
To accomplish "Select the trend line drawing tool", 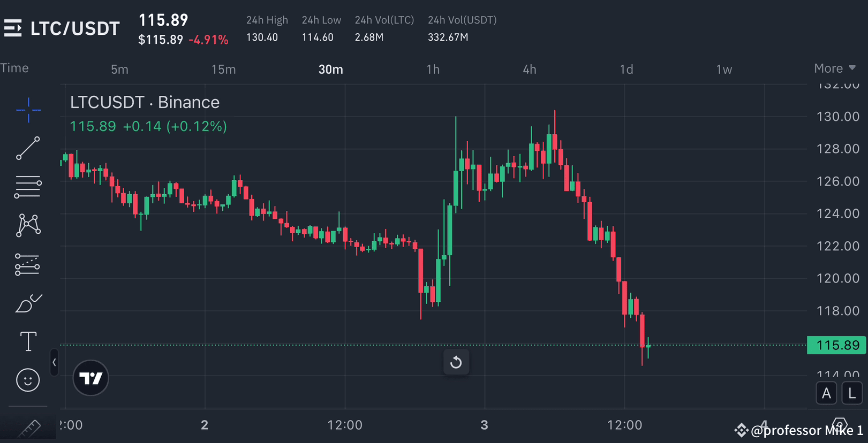I will click(28, 148).
